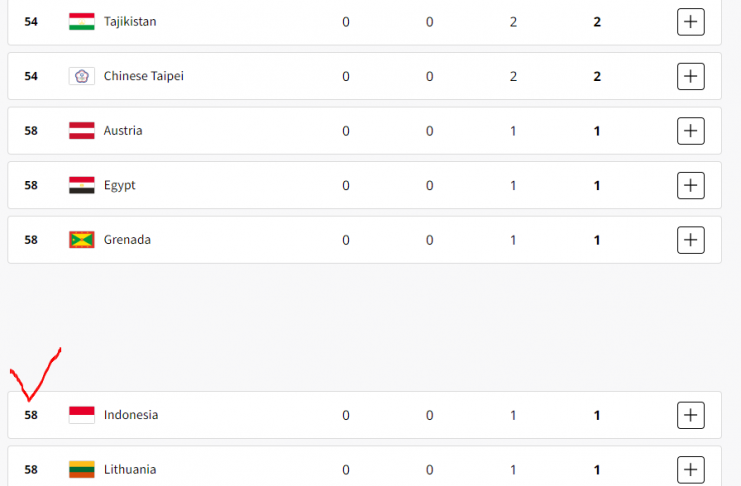Show Indonesia's medal details
The height and width of the screenshot is (486, 741).
point(691,415)
